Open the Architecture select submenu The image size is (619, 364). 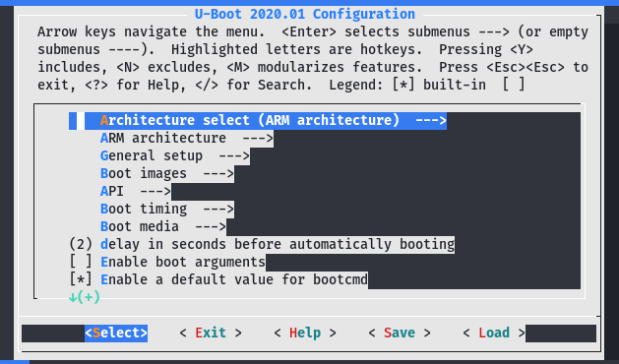pos(258,120)
